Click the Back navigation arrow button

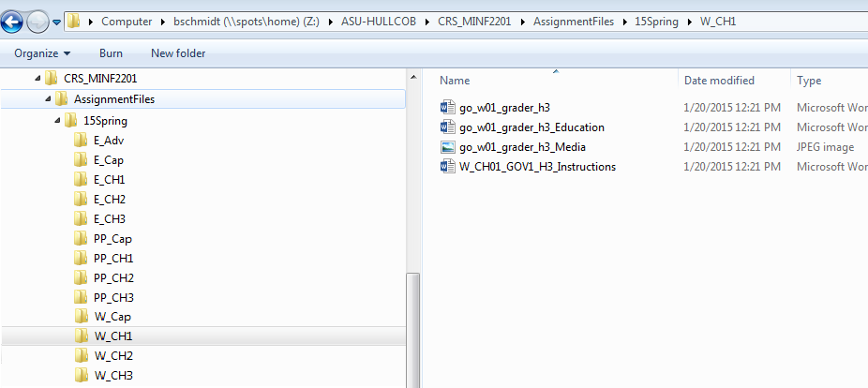point(13,20)
